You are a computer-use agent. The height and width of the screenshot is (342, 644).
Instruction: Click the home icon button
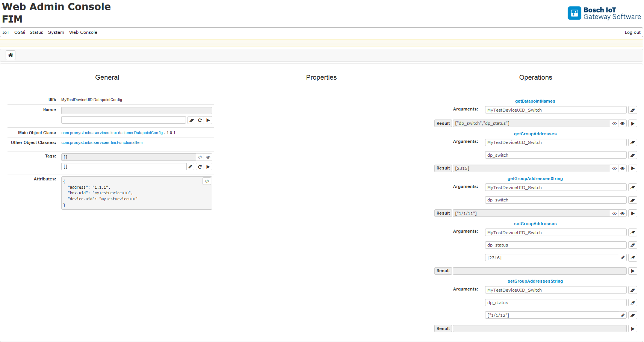click(11, 55)
